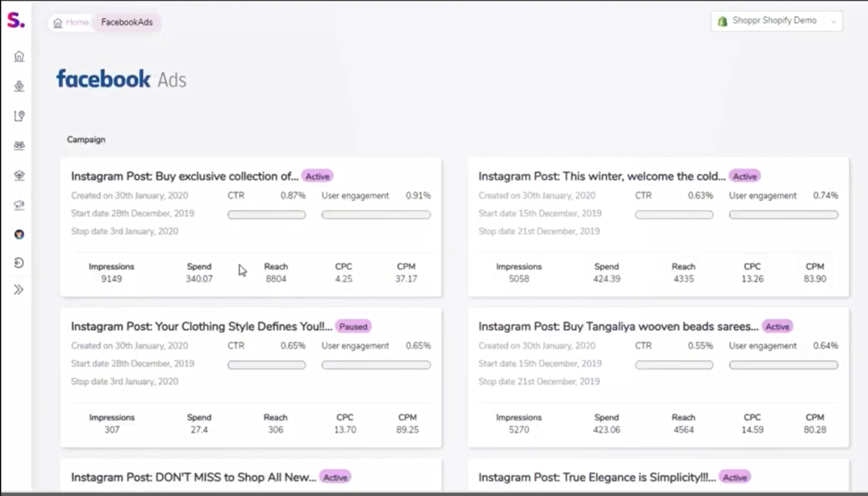Select the megaphone marketing icon in sidebar
The height and width of the screenshot is (496, 868).
[19, 204]
